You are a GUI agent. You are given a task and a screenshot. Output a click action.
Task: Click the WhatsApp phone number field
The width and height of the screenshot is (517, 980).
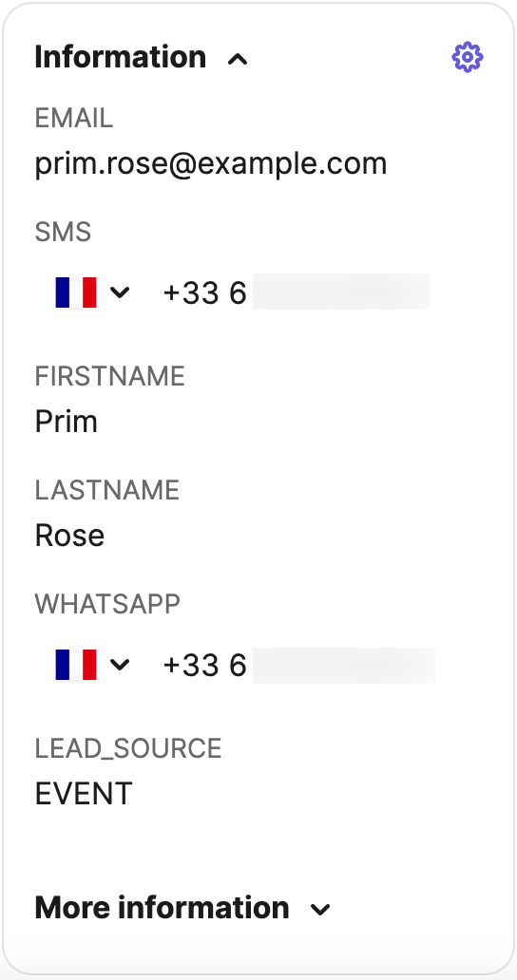298,665
